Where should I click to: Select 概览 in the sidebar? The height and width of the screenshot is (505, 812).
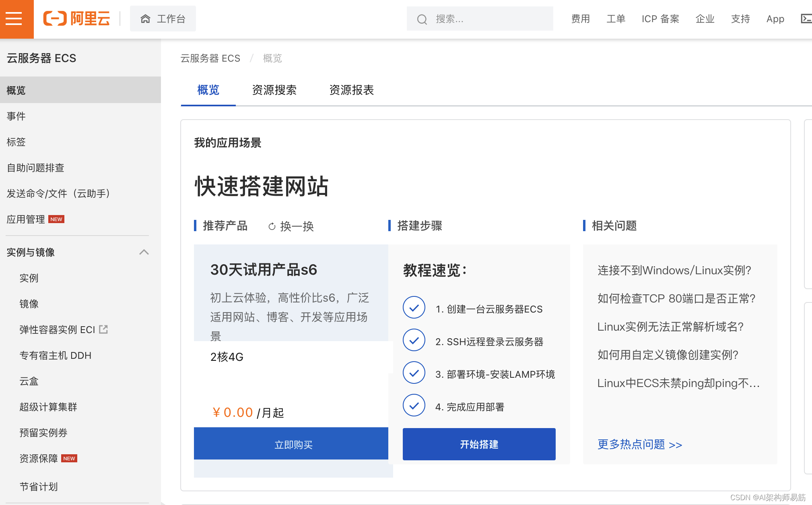click(80, 90)
